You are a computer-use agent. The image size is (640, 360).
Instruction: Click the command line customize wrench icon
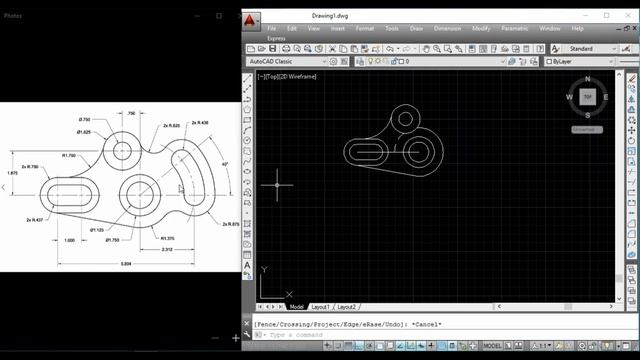click(x=247, y=334)
